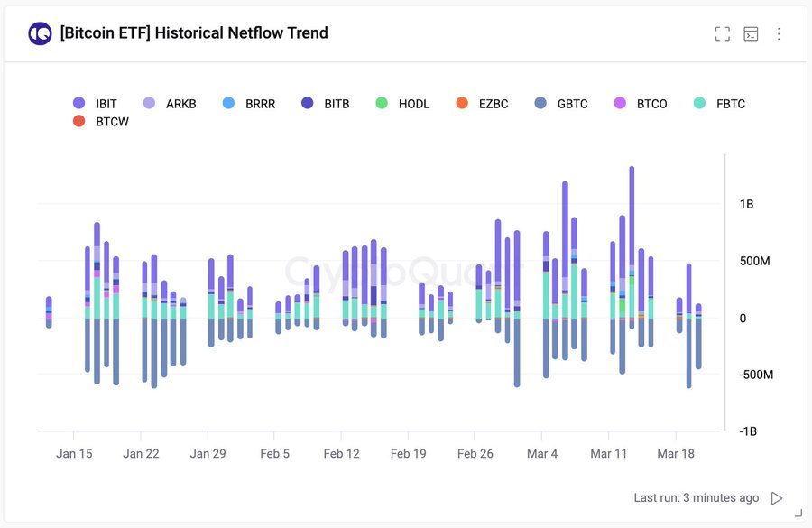Select the 500M y-axis label
812x528 pixels.
pos(754,262)
